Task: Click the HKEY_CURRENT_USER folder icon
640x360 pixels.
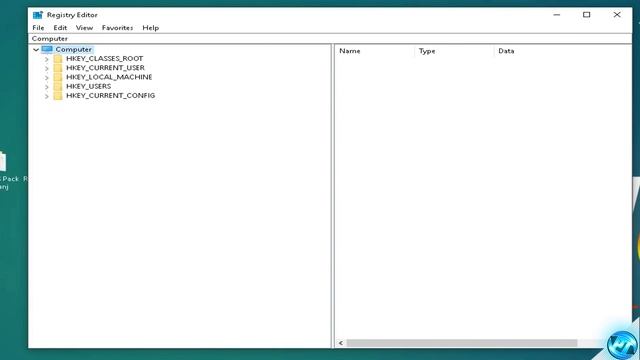Action: point(58,68)
